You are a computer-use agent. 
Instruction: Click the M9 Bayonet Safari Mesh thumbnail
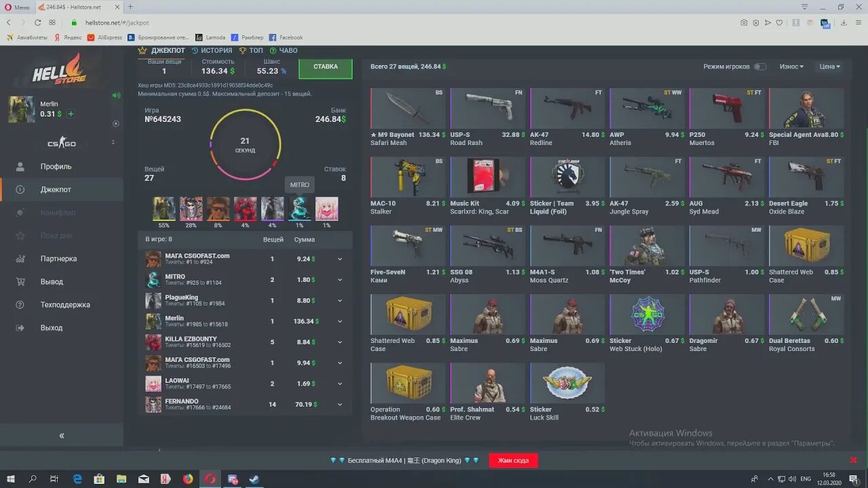click(x=407, y=108)
